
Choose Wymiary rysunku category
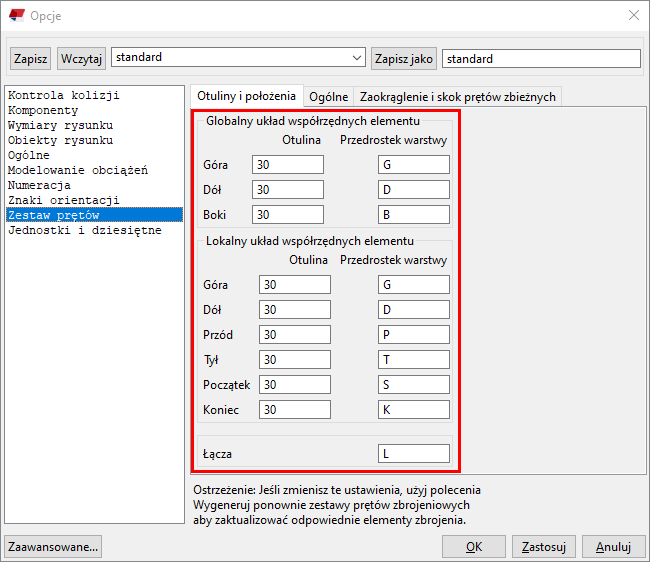pyautogui.click(x=60, y=126)
